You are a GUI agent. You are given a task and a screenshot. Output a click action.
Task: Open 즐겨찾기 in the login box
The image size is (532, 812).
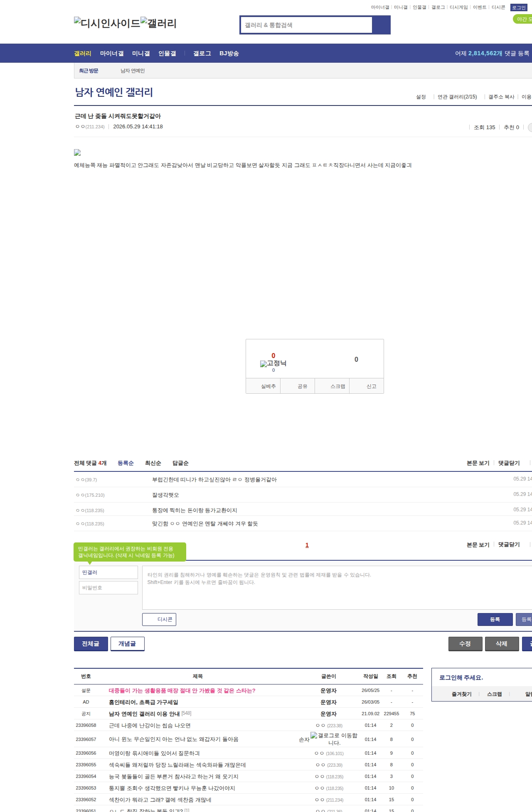click(462, 694)
